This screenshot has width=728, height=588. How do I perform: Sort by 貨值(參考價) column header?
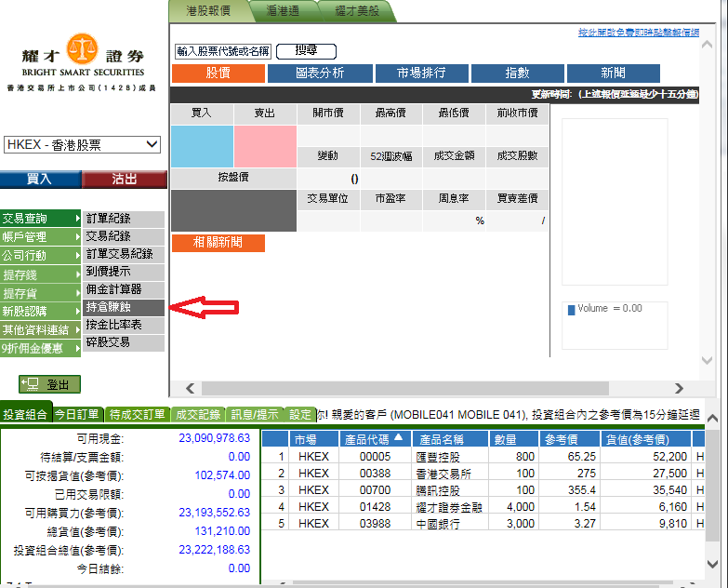point(645,439)
